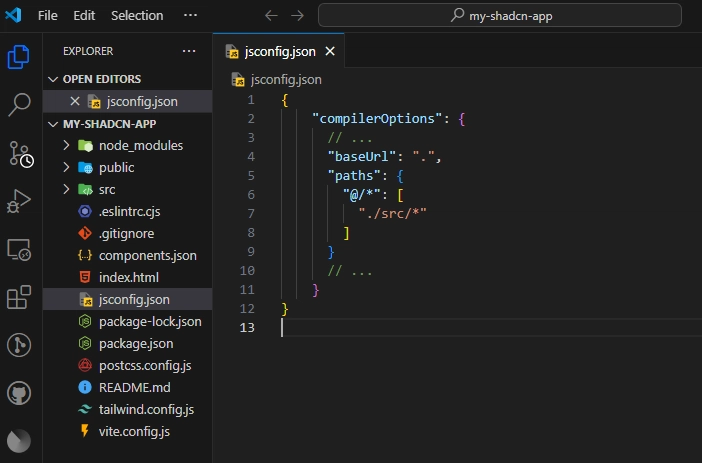Click the circular icon below the GitHub icon
Viewport: 702px width, 463px height.
pyautogui.click(x=19, y=441)
